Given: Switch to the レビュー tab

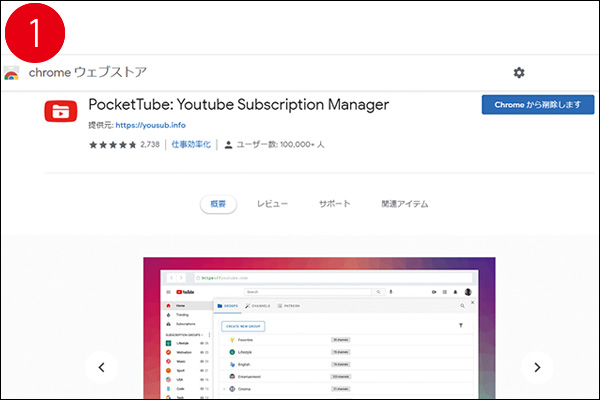Looking at the screenshot, I should point(272,204).
